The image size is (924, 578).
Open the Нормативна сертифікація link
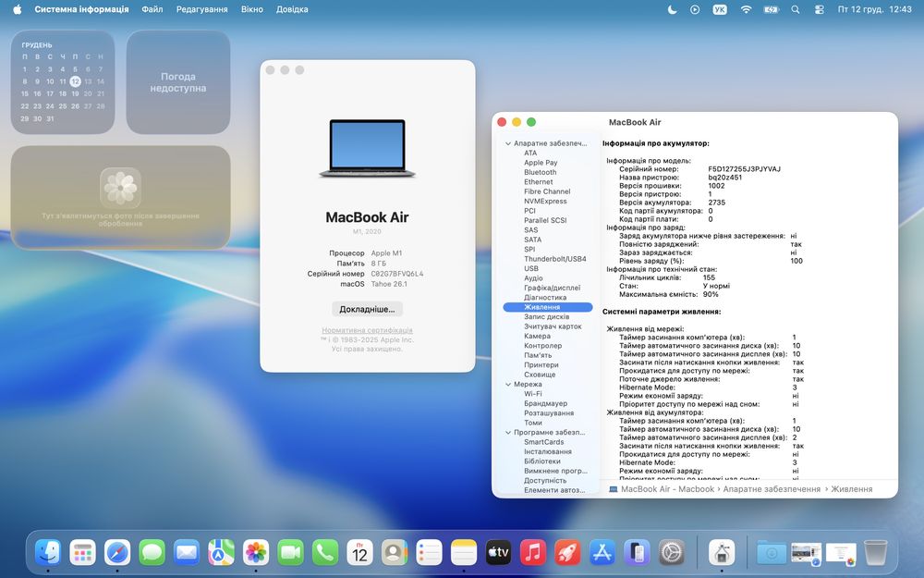pyautogui.click(x=367, y=330)
